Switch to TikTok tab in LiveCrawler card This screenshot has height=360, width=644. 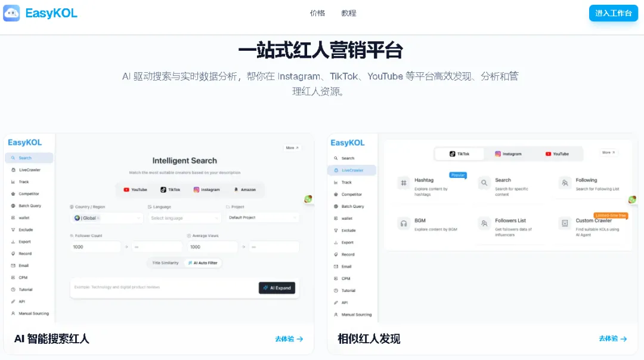tap(459, 154)
